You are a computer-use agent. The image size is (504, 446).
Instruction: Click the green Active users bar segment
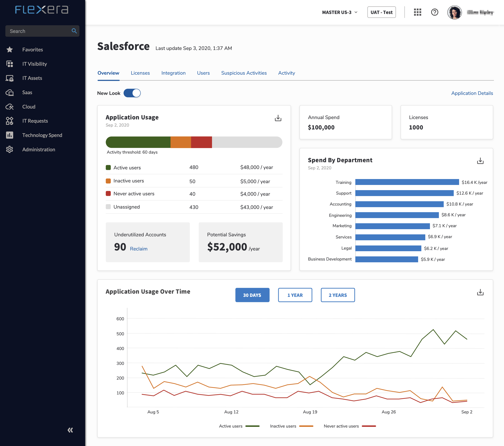pos(138,142)
